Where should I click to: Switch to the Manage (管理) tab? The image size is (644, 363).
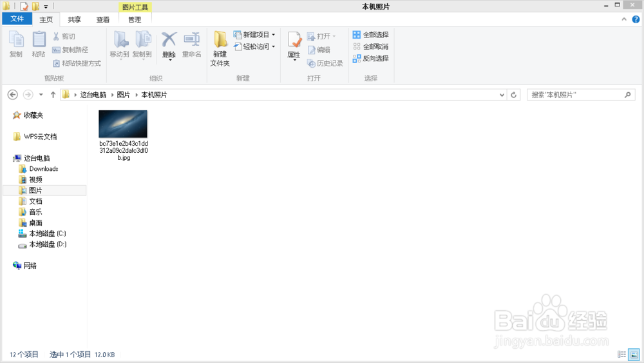pyautogui.click(x=135, y=19)
